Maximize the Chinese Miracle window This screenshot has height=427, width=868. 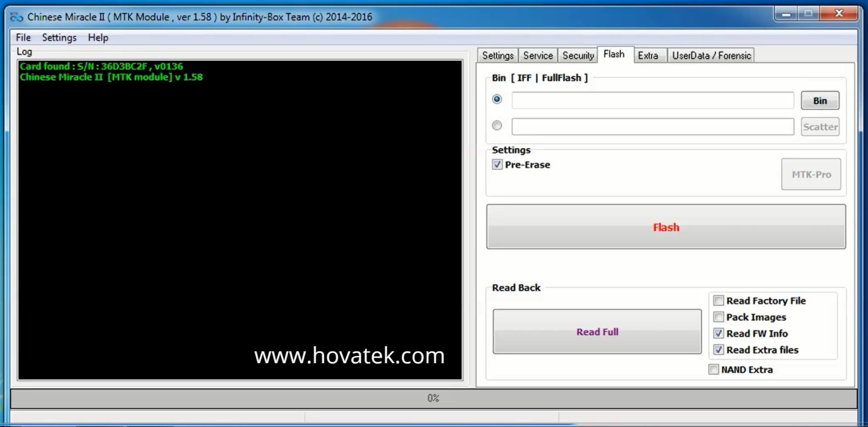coord(808,14)
